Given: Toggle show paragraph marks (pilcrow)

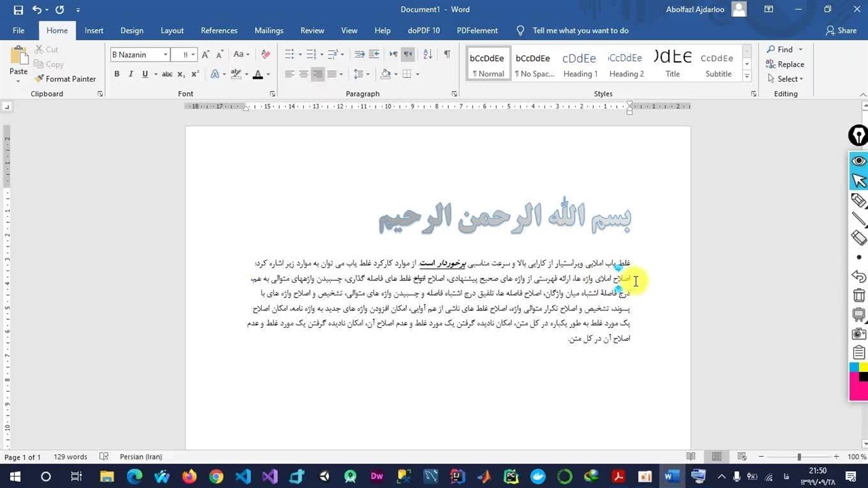Looking at the screenshot, I should pyautogui.click(x=447, y=54).
